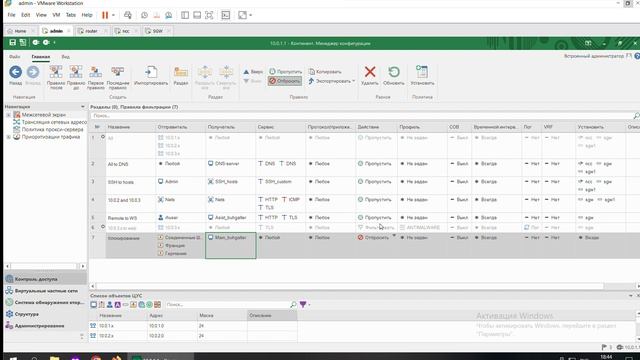Click the red X Удалить icon
The width and height of the screenshot is (640, 360).
pos(370,72)
